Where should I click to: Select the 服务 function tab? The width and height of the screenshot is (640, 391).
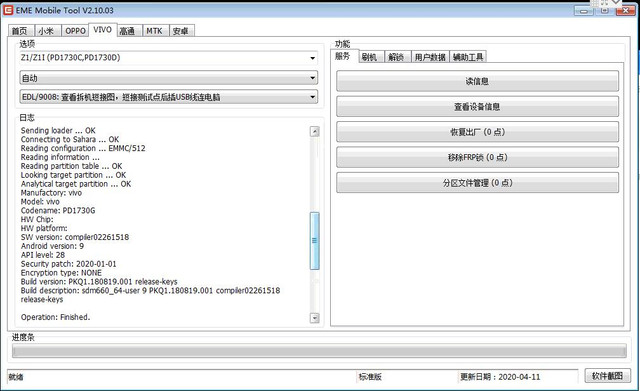[x=343, y=56]
